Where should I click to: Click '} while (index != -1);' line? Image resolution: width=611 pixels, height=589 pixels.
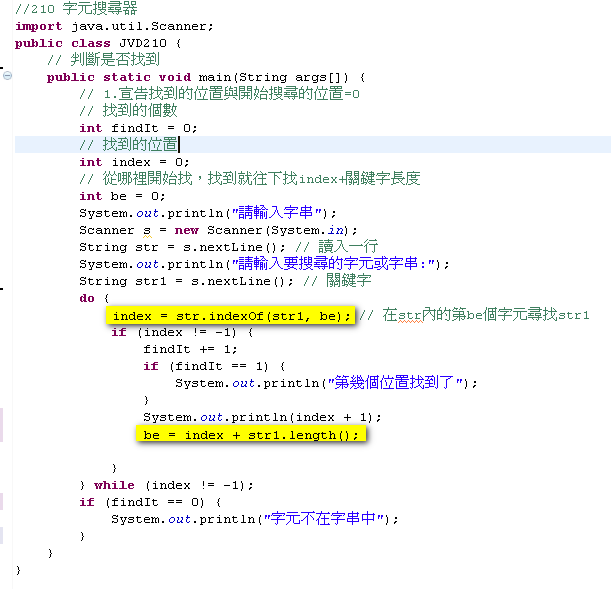point(166,485)
